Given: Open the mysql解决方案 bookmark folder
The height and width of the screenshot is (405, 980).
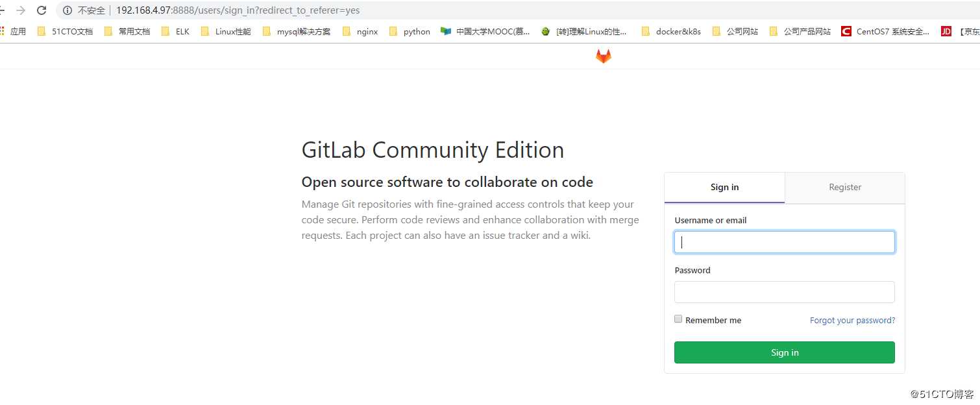Looking at the screenshot, I should tap(297, 31).
